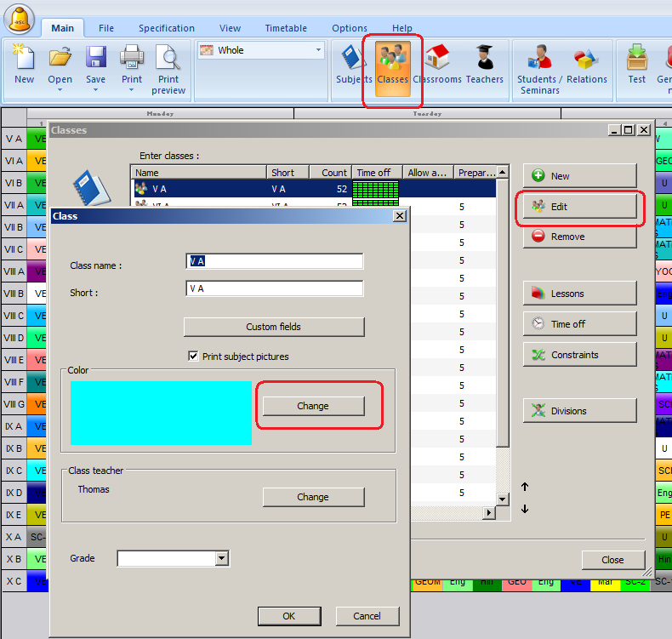Screen dimensions: 672x639
Task: Click the Custom fields button
Action: 274,327
